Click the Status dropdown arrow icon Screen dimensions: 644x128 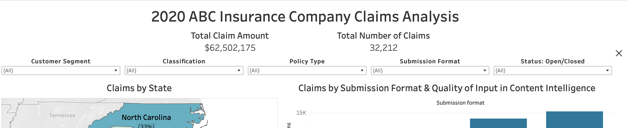pyautogui.click(x=608, y=71)
